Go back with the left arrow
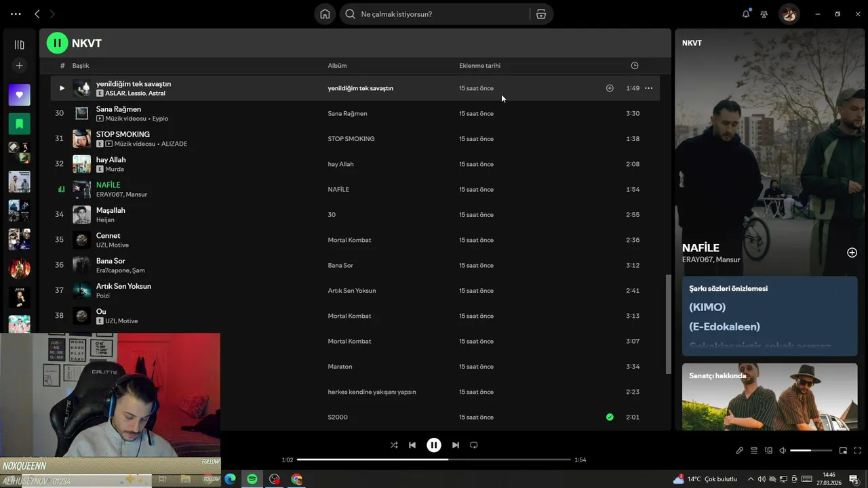868x488 pixels. pyautogui.click(x=37, y=14)
